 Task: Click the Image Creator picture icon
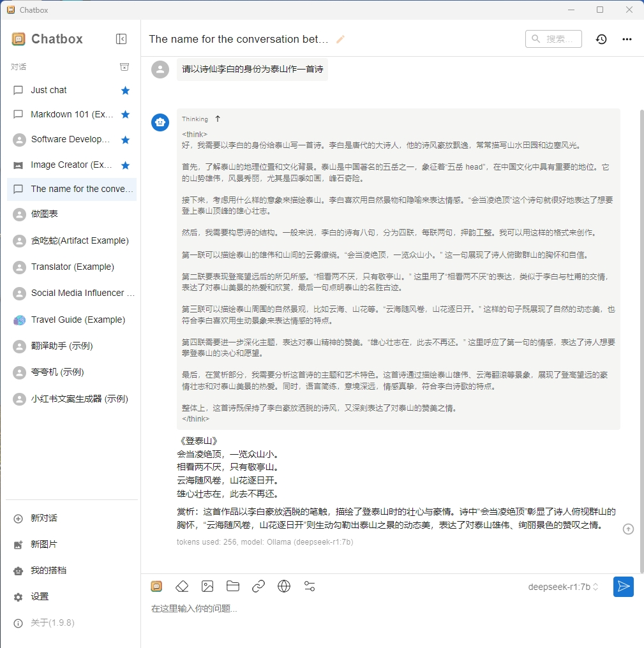click(19, 165)
